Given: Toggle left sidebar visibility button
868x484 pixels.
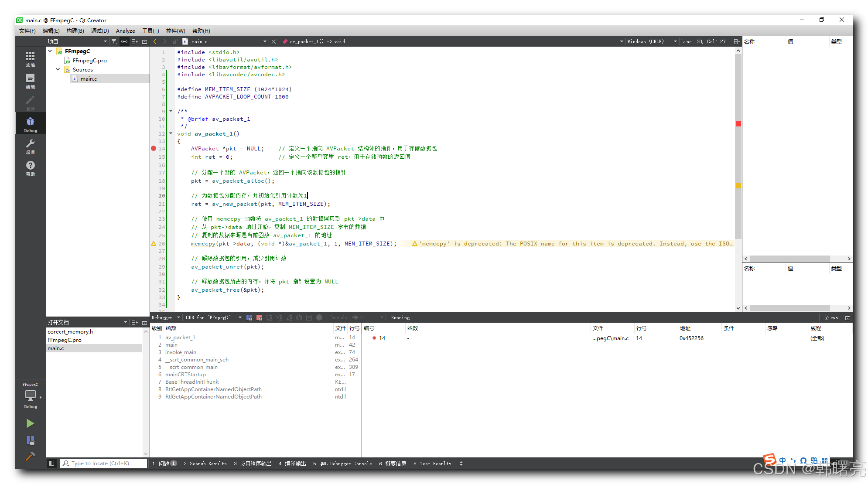Looking at the screenshot, I should pos(51,464).
